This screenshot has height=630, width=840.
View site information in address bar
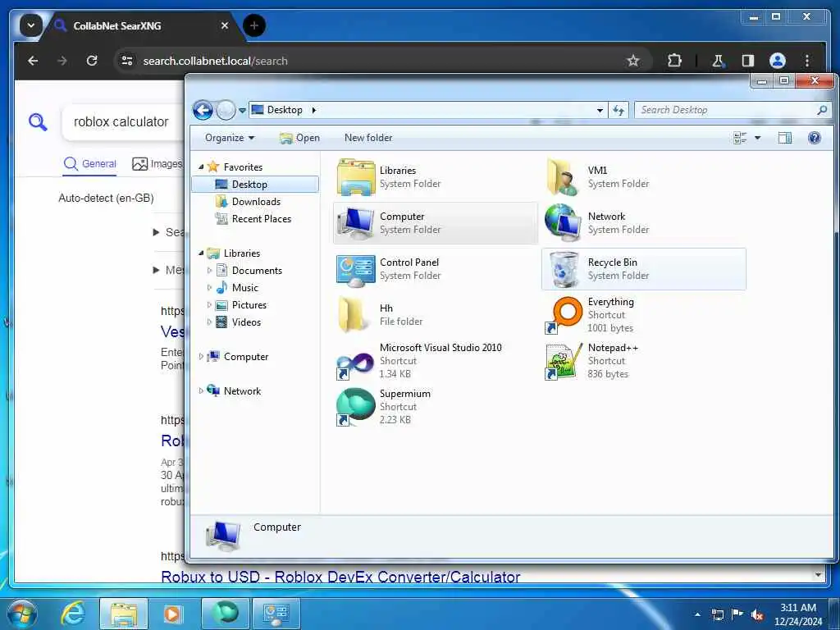point(126,61)
